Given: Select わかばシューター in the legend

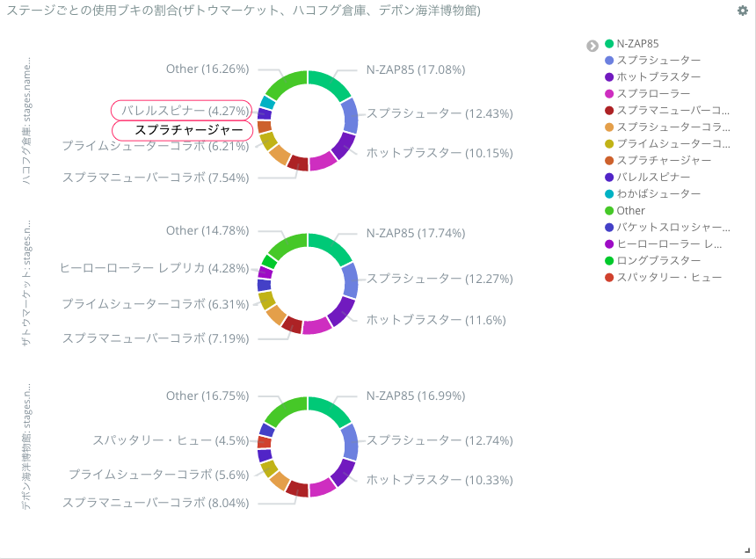Looking at the screenshot, I should (658, 193).
